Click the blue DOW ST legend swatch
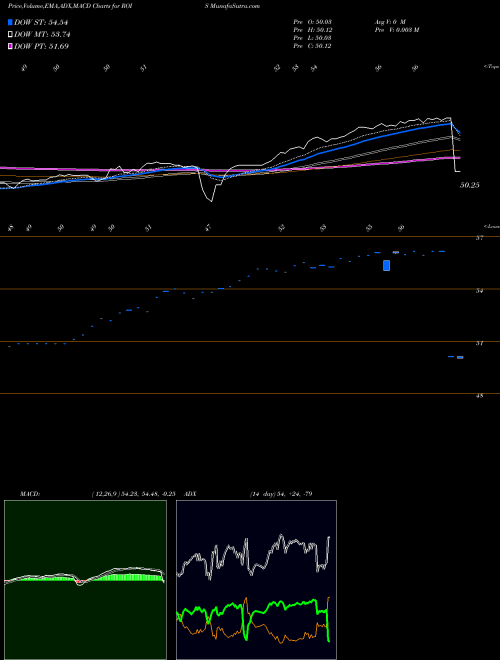Screen dimensions: 500x660 (x=10, y=22)
